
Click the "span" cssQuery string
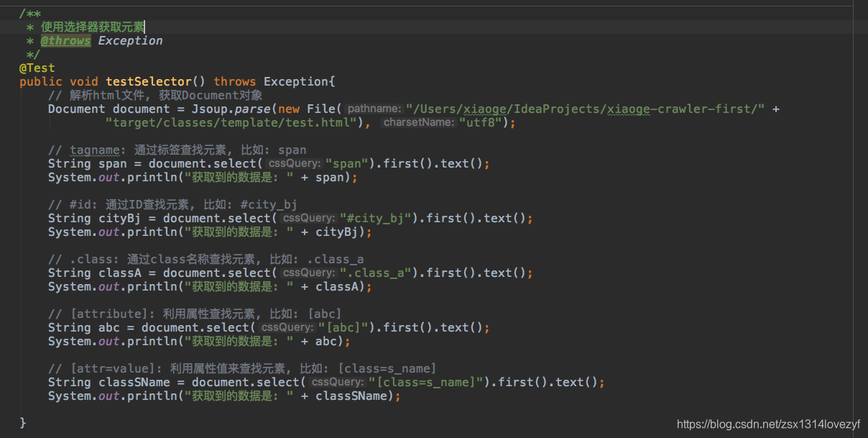pos(347,163)
